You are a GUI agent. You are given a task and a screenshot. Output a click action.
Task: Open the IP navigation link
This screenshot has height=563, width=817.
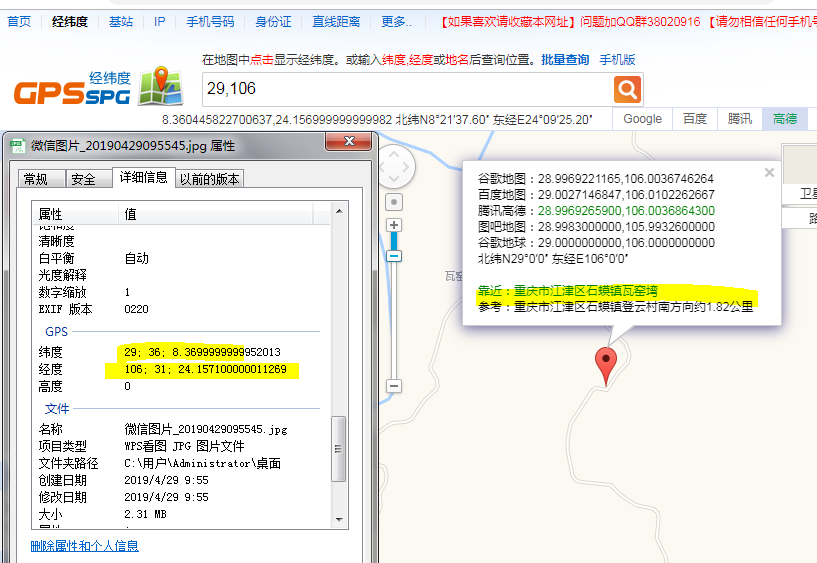tap(159, 21)
